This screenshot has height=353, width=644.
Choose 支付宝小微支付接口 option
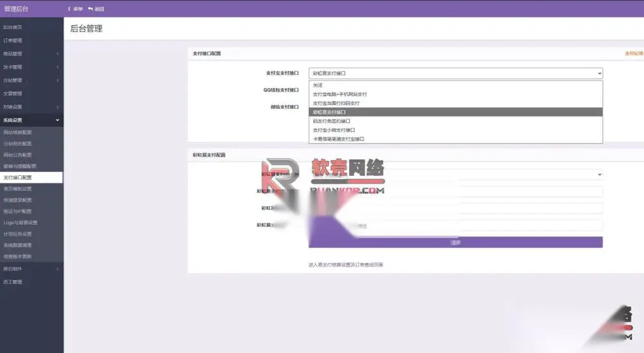coord(455,130)
